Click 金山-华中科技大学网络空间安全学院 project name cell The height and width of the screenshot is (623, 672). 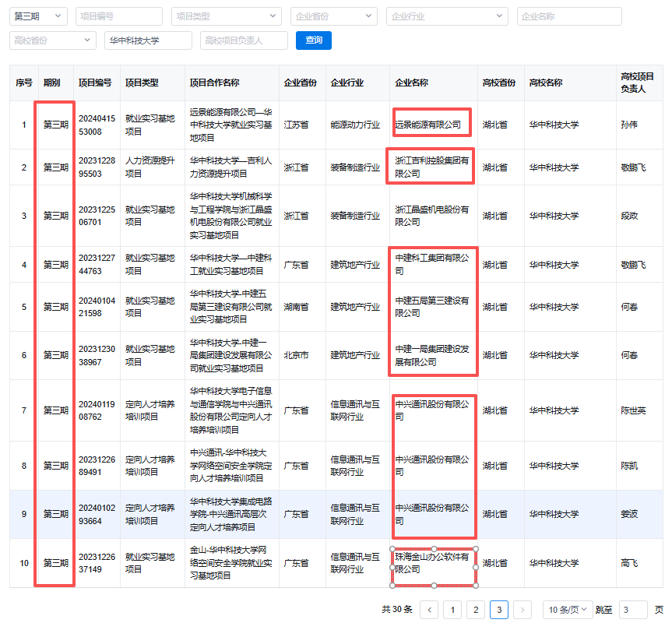coord(231,563)
